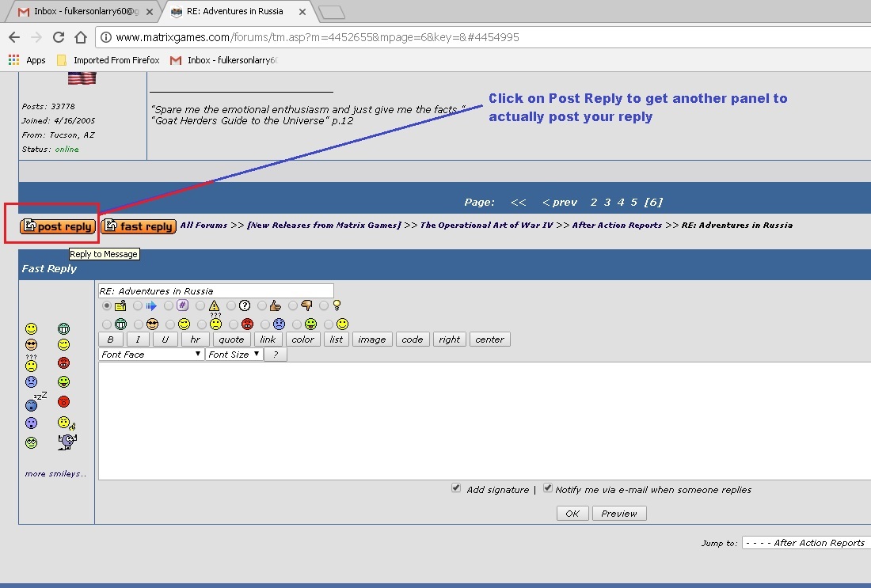871x588 pixels.
Task: Select the purple # message icon radio button
Action: (x=169, y=305)
